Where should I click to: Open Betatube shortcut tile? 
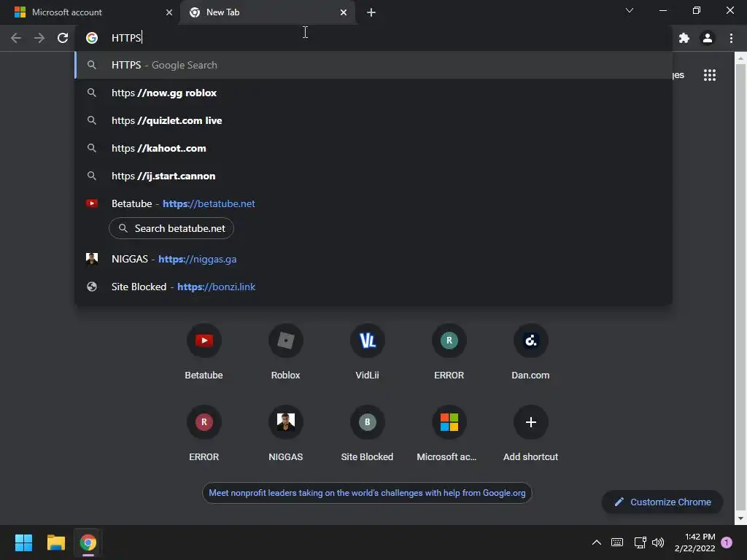pyautogui.click(x=204, y=351)
